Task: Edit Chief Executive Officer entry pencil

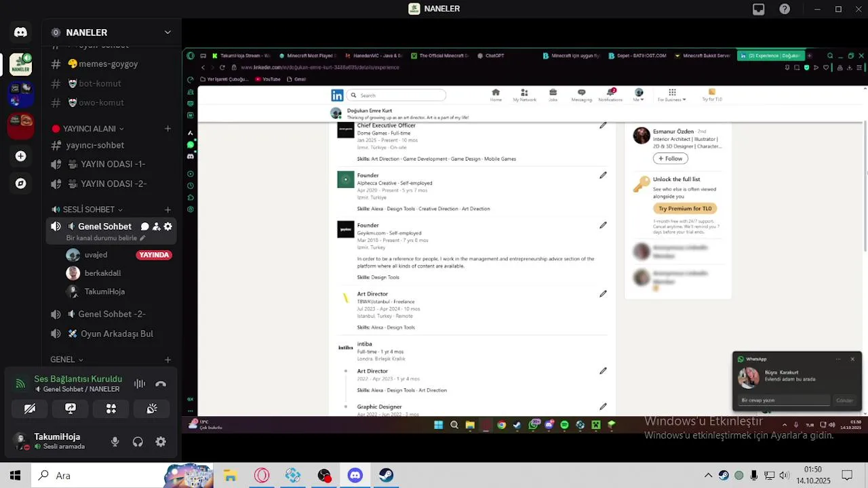Action: [x=603, y=125]
